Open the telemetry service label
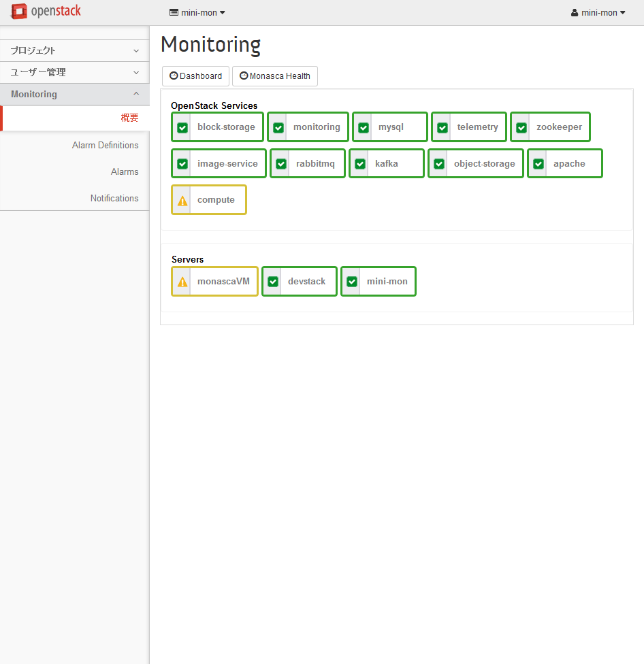 point(477,127)
